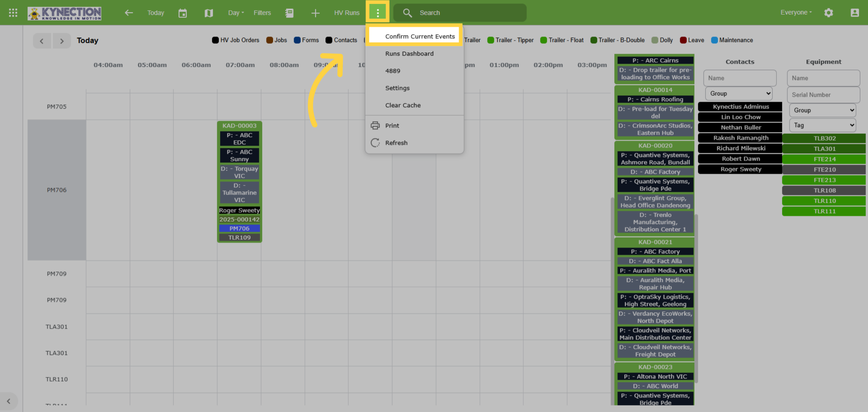The height and width of the screenshot is (412, 868).
Task: Click the job list vertical scrollbar
Action: click(696, 299)
